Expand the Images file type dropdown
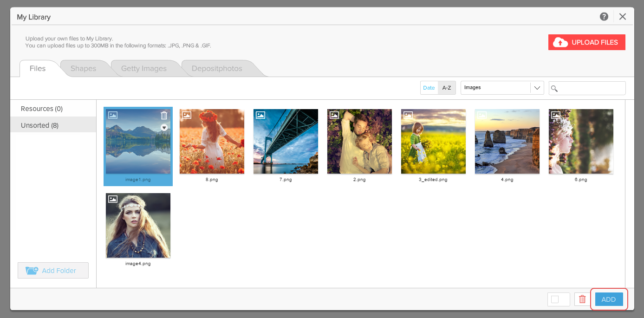 (x=537, y=88)
